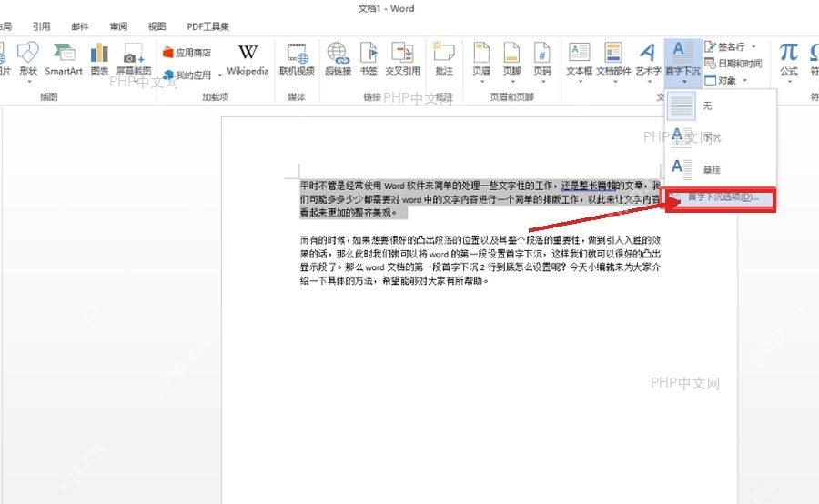Insert an equation (公式)
This screenshot has height=504, width=819.
pos(789,62)
